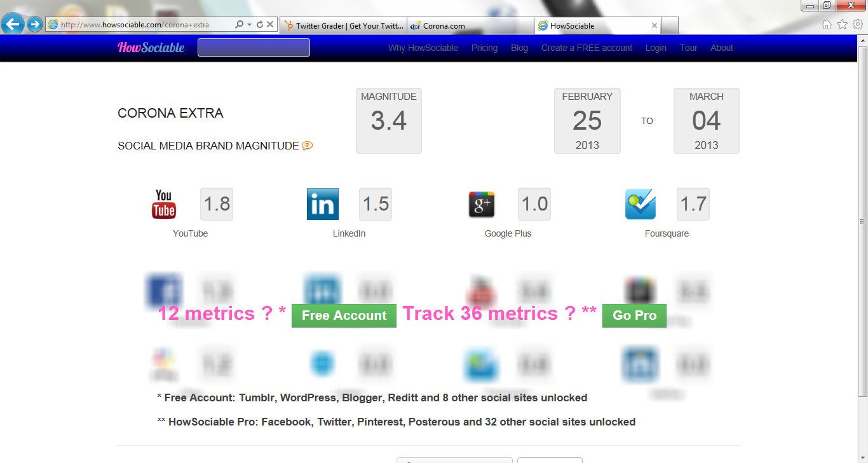Click the Google Plus logo icon
Viewport: 868px width, 463px height.
[x=481, y=204]
